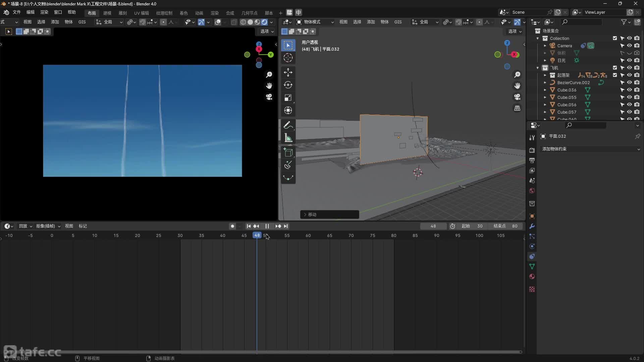Open the Output properties tab
The width and height of the screenshot is (644, 362).
click(x=532, y=161)
